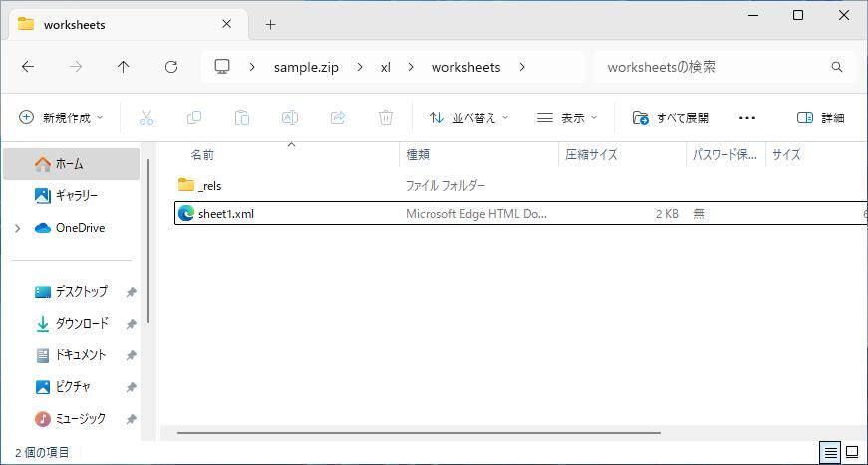
Task: Unpin デスクトップ using its pin icon
Action: (x=131, y=292)
